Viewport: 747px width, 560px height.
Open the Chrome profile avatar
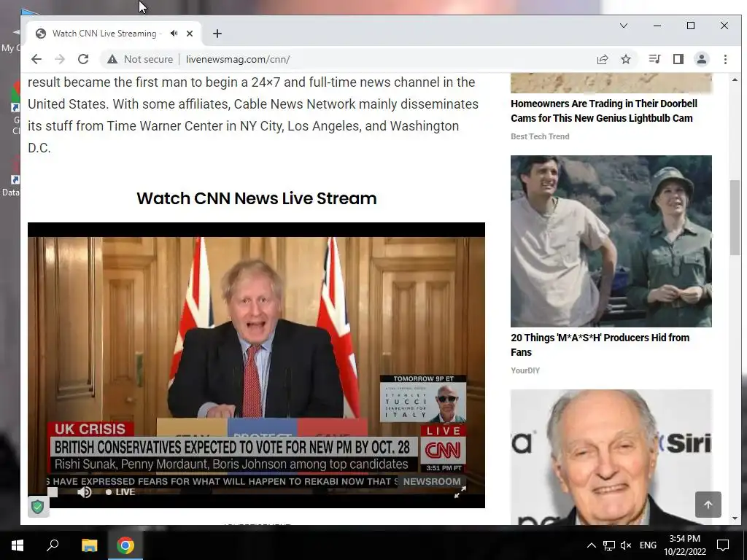point(702,59)
